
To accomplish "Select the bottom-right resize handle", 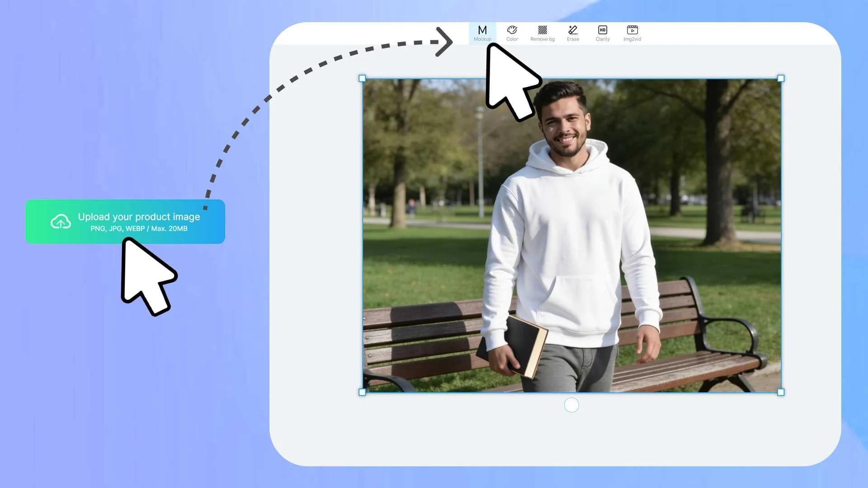I will pos(781,392).
